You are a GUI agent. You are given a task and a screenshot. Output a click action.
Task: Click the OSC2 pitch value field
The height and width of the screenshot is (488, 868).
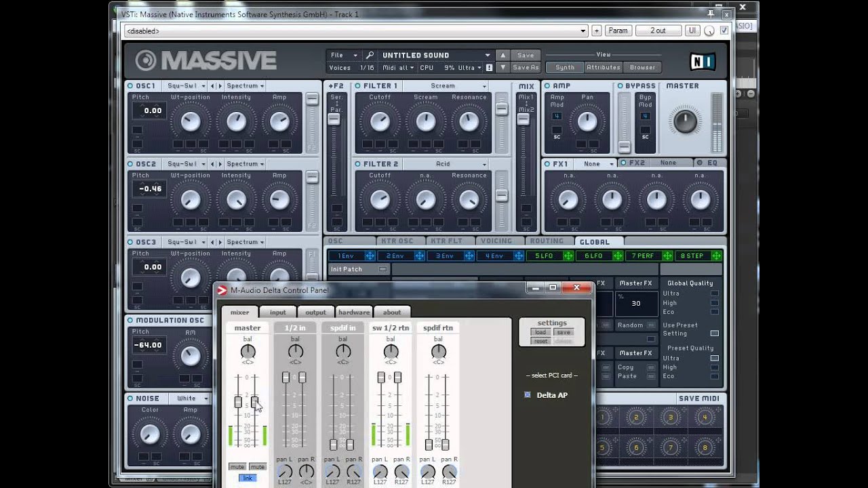point(149,189)
